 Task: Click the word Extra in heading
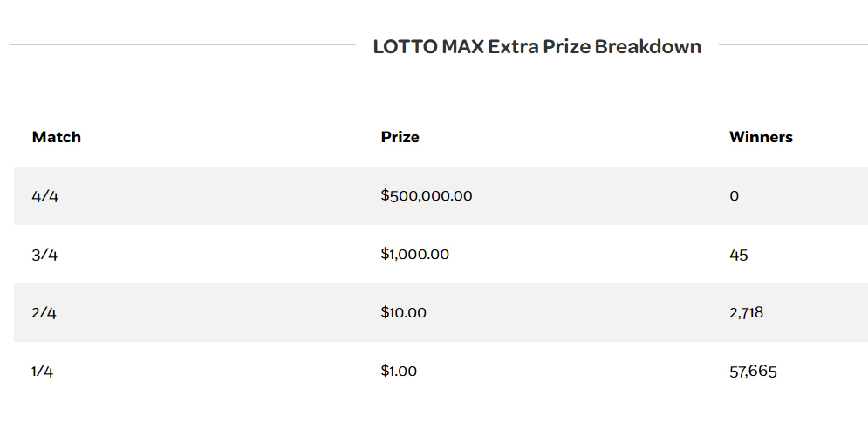click(513, 47)
